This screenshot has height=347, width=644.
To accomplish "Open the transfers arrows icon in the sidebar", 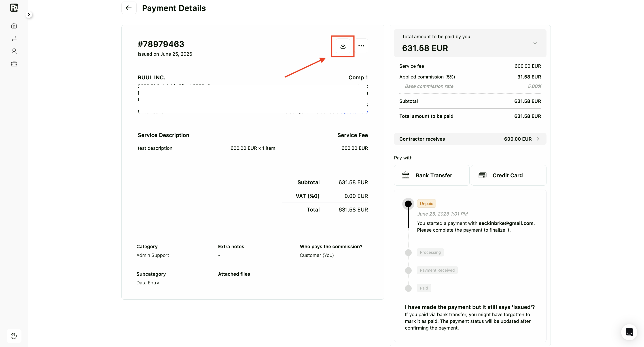I will [x=14, y=38].
